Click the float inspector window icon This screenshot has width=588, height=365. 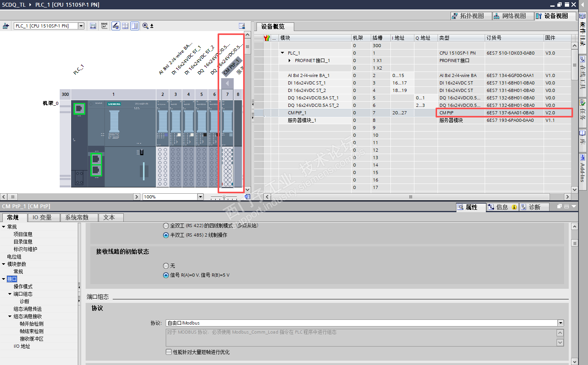click(x=560, y=206)
